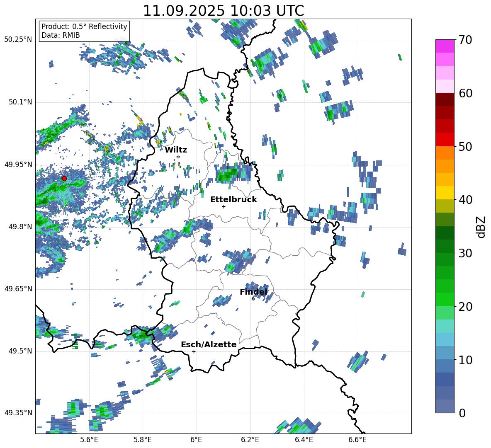Screen dimensions: 491x448
Task: Click the 6.4°E longitude label
Action: [304, 440]
